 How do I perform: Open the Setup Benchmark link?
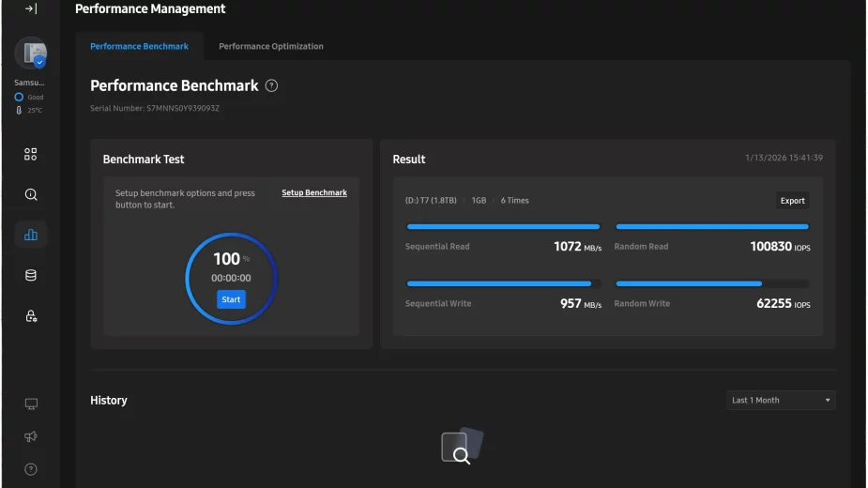click(x=314, y=192)
